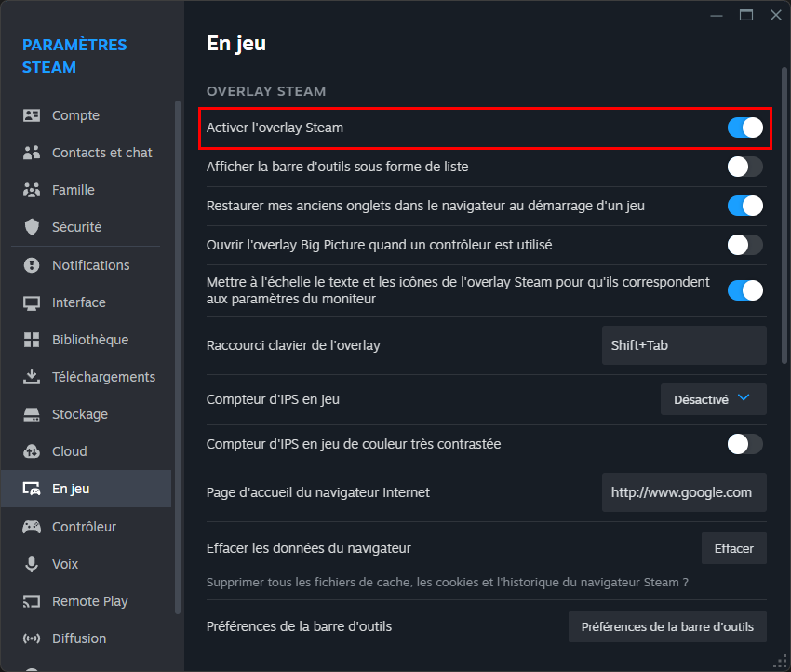This screenshot has width=791, height=672.
Task: Click the Voix microphone icon
Action: point(32,564)
